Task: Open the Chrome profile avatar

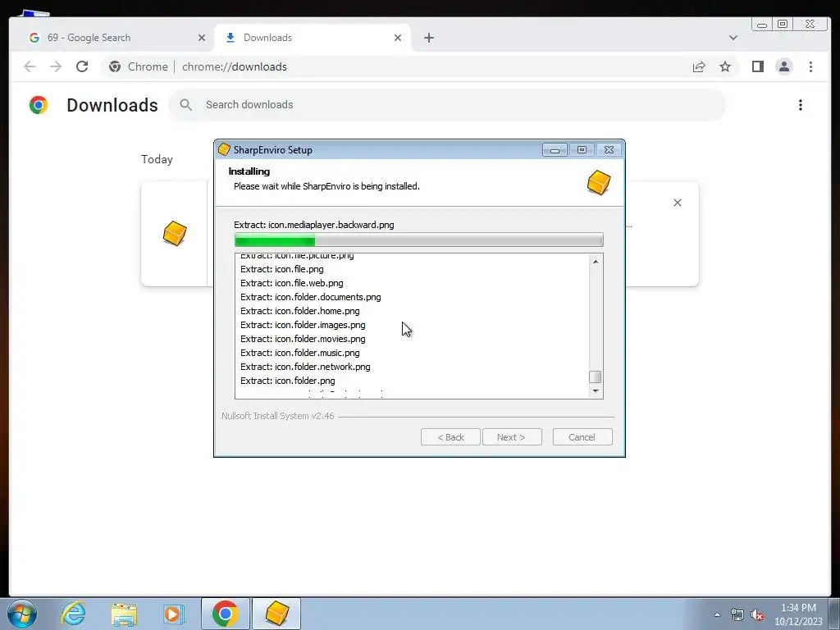Action: click(x=783, y=66)
